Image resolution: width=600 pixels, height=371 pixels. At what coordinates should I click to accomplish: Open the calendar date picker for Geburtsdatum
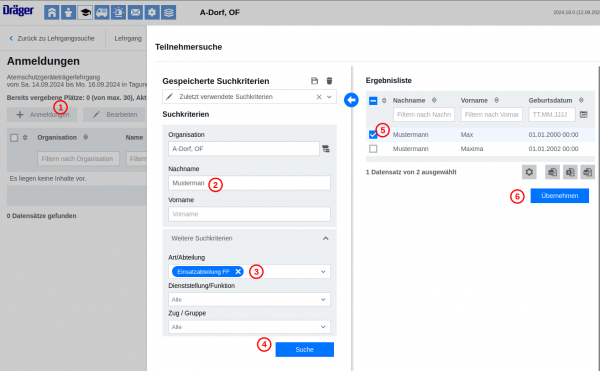click(x=584, y=114)
